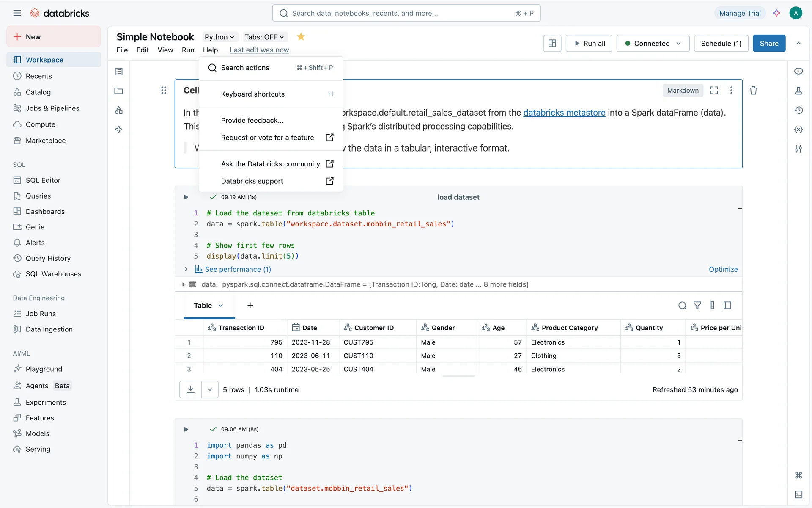The image size is (812, 508).
Task: Follow the databricks metastore link
Action: tap(564, 113)
